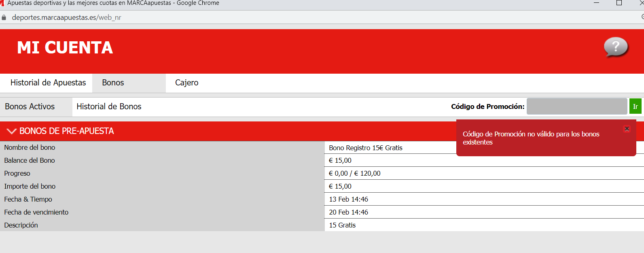
Task: Focus the Código de Promoción input field
Action: click(x=577, y=106)
